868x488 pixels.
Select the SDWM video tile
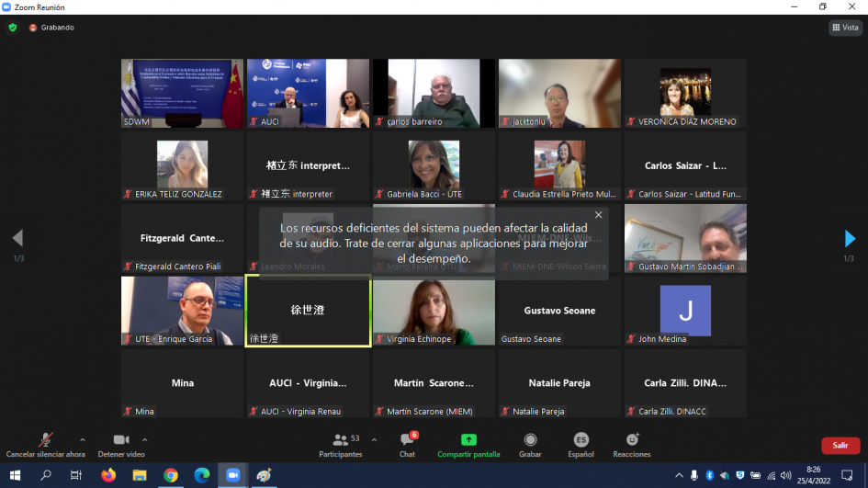(182, 93)
